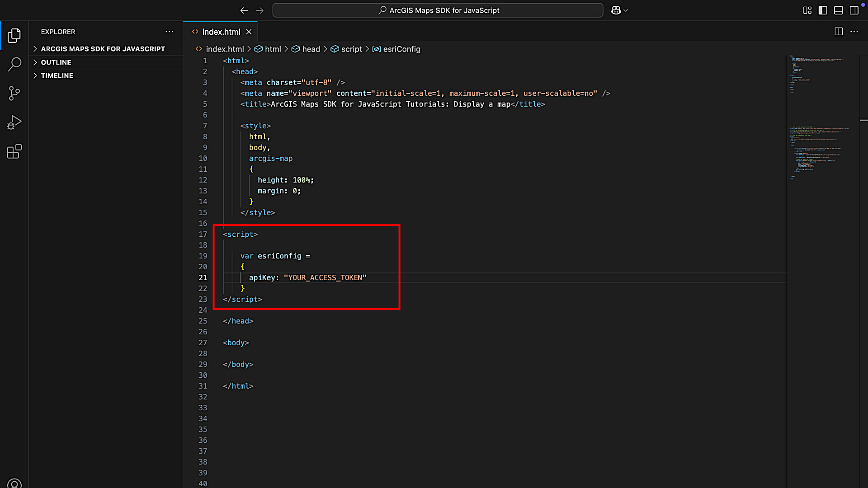This screenshot has width=868, height=488.
Task: Open the Extensions view
Action: click(x=15, y=151)
